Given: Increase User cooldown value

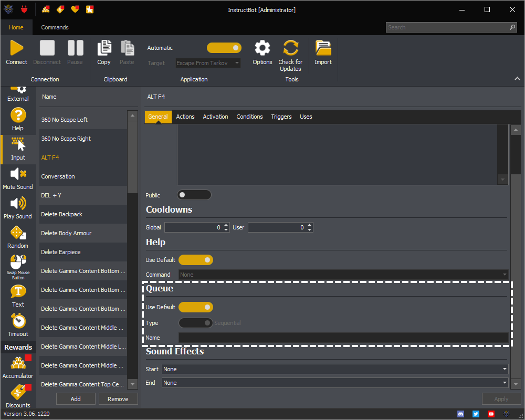Looking at the screenshot, I should [x=310, y=225].
